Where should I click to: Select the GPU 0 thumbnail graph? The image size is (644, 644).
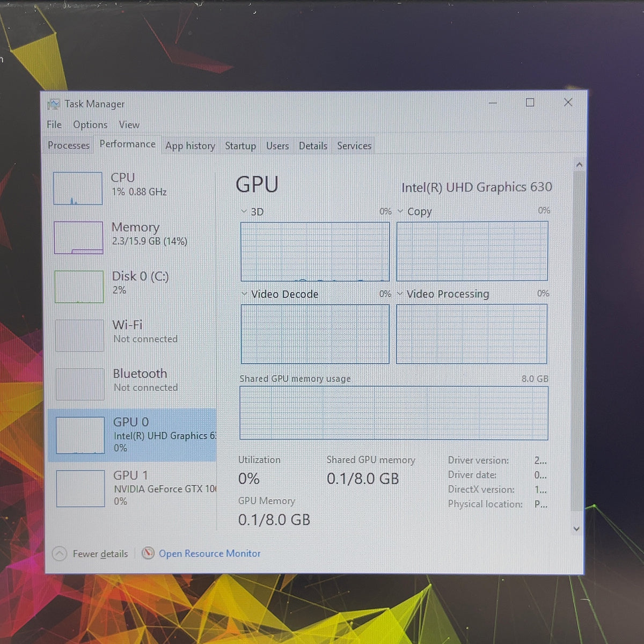point(80,436)
